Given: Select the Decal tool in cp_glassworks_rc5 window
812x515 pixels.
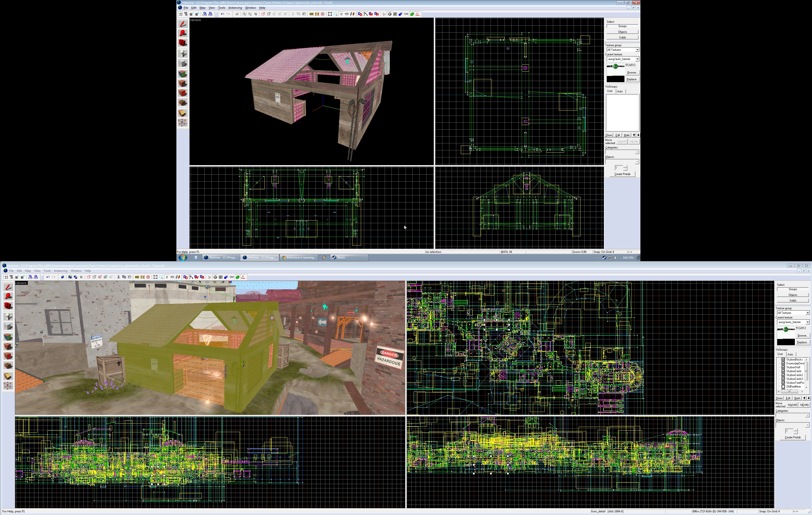Looking at the screenshot, I should point(8,356).
